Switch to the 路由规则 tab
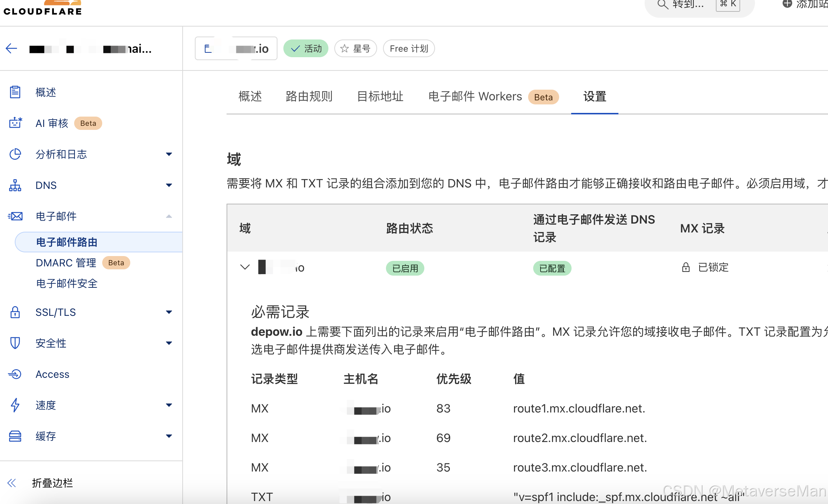 pos(309,96)
